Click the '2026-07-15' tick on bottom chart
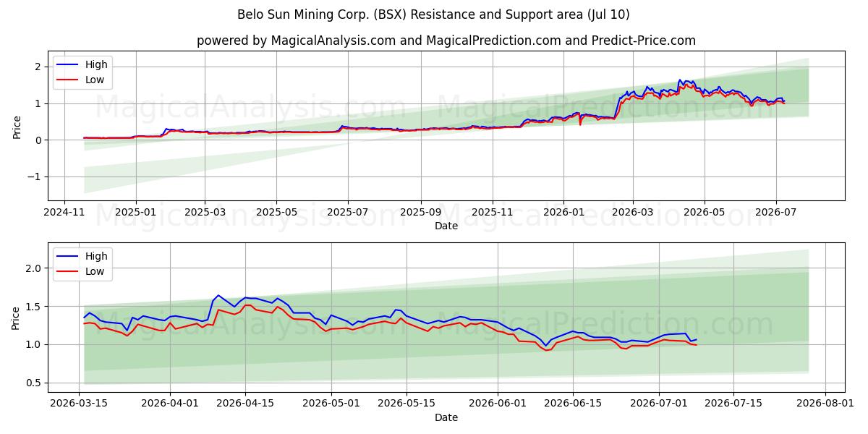Image resolution: width=868 pixels, height=434 pixels. point(733,404)
